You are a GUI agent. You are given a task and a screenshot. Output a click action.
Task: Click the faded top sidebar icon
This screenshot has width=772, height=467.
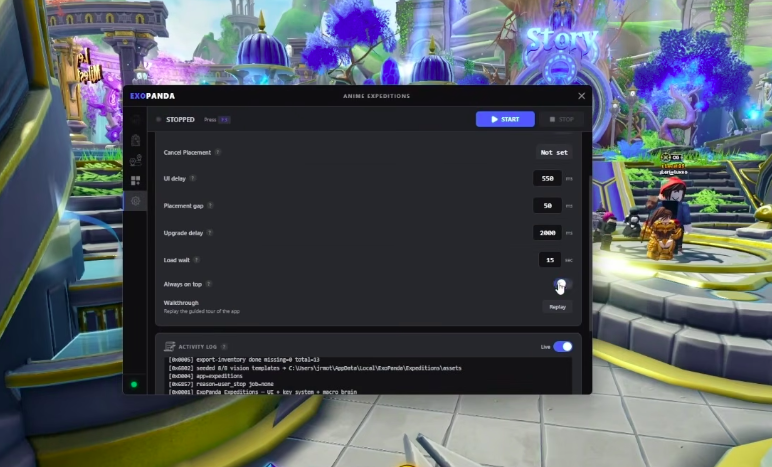(135, 120)
